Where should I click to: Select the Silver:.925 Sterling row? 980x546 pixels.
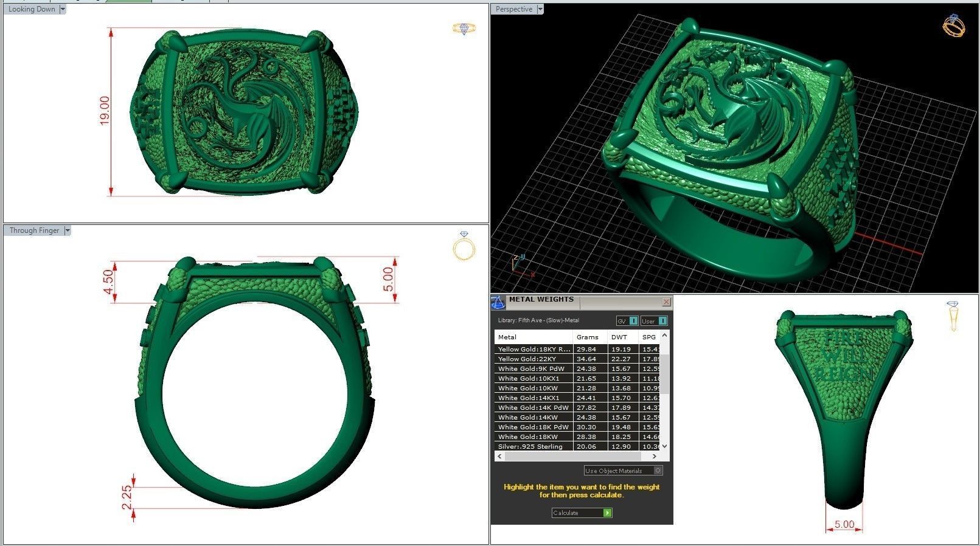(577, 446)
